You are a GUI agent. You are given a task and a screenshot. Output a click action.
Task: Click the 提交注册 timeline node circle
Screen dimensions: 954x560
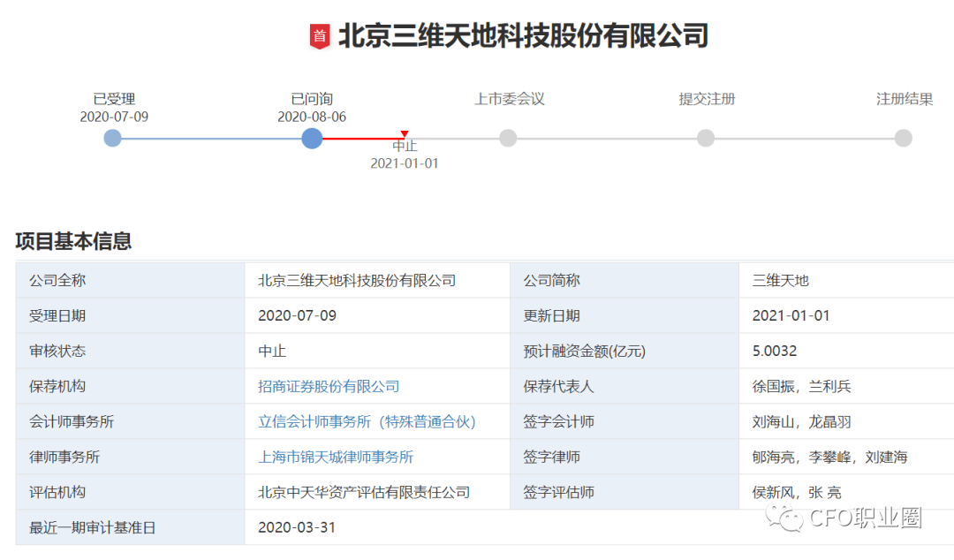pos(705,138)
